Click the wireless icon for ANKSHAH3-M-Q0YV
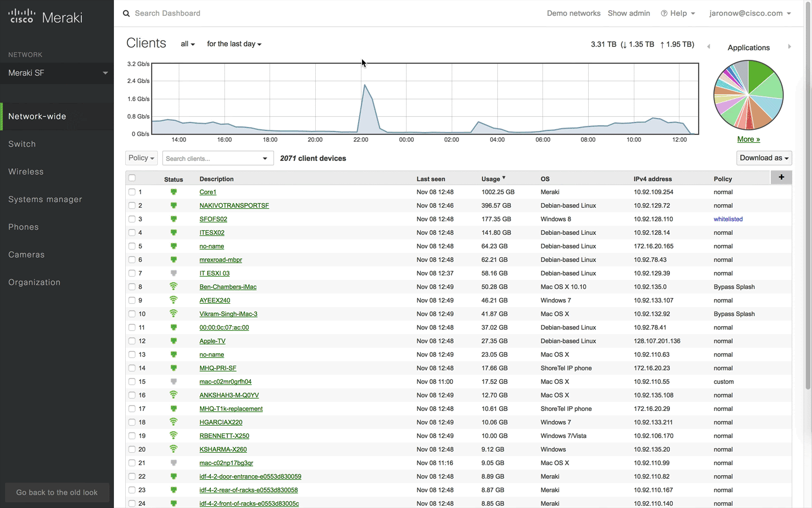 pyautogui.click(x=174, y=395)
